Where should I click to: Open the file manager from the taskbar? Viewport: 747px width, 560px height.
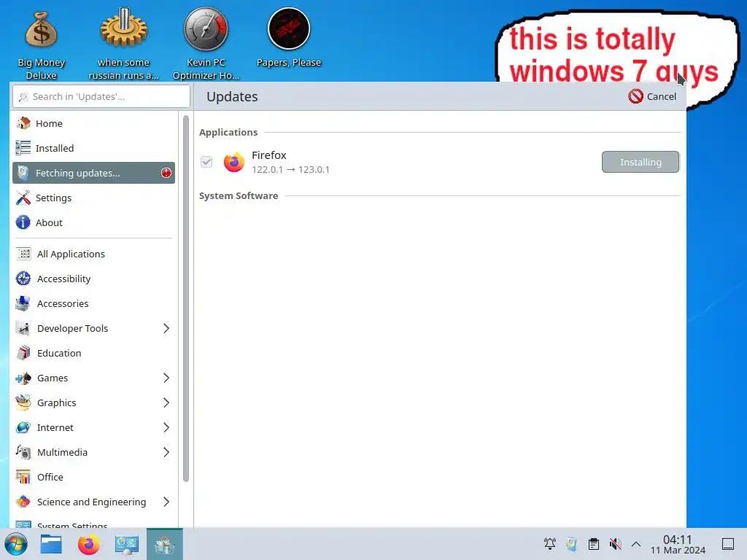pyautogui.click(x=51, y=544)
